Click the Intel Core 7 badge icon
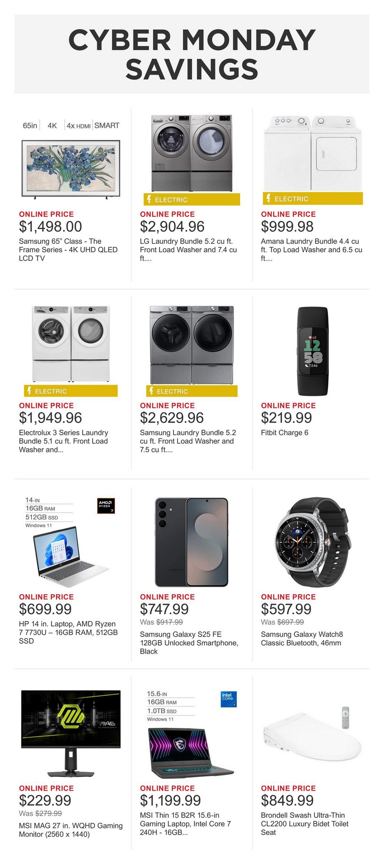This screenshot has height=868, width=384. point(229,699)
